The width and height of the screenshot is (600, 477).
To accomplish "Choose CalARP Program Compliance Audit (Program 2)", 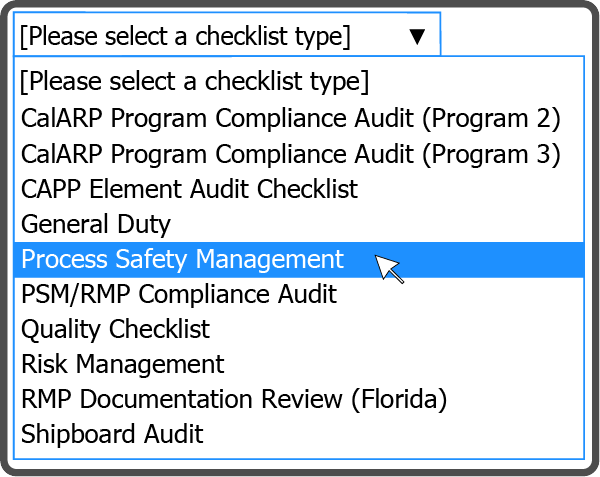I will 290,118.
